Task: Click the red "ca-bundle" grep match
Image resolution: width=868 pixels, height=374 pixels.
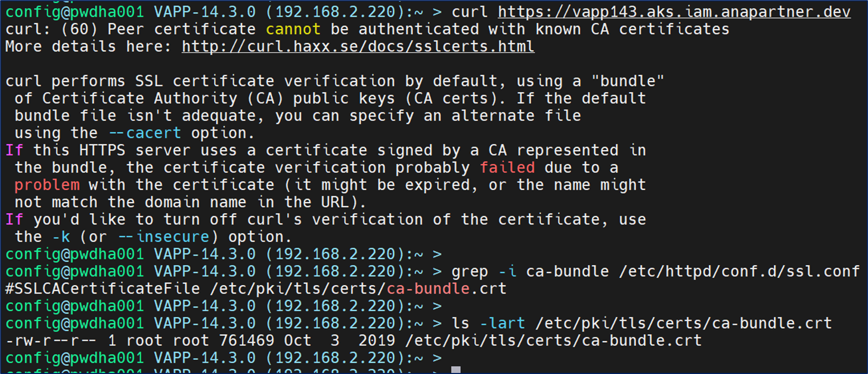Action: (428, 289)
